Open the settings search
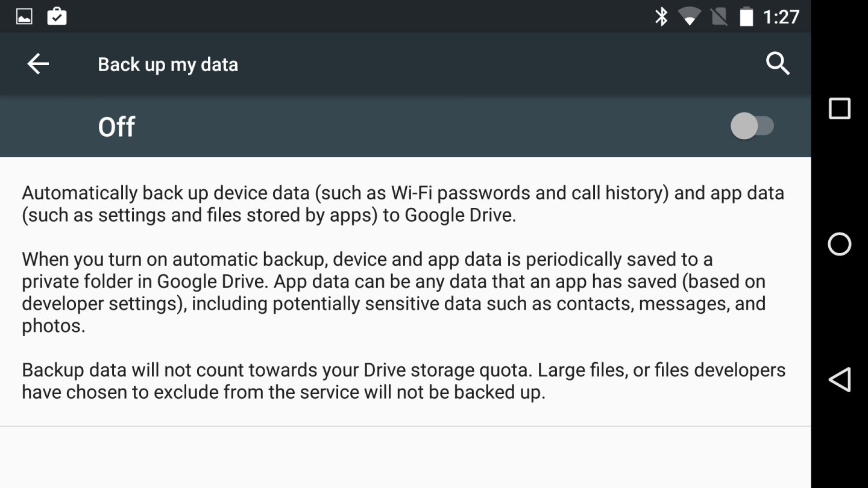The width and height of the screenshot is (868, 488). [x=778, y=64]
